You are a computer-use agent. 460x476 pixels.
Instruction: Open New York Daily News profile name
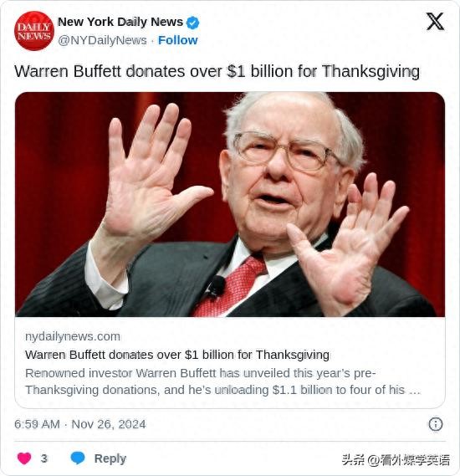pos(120,22)
